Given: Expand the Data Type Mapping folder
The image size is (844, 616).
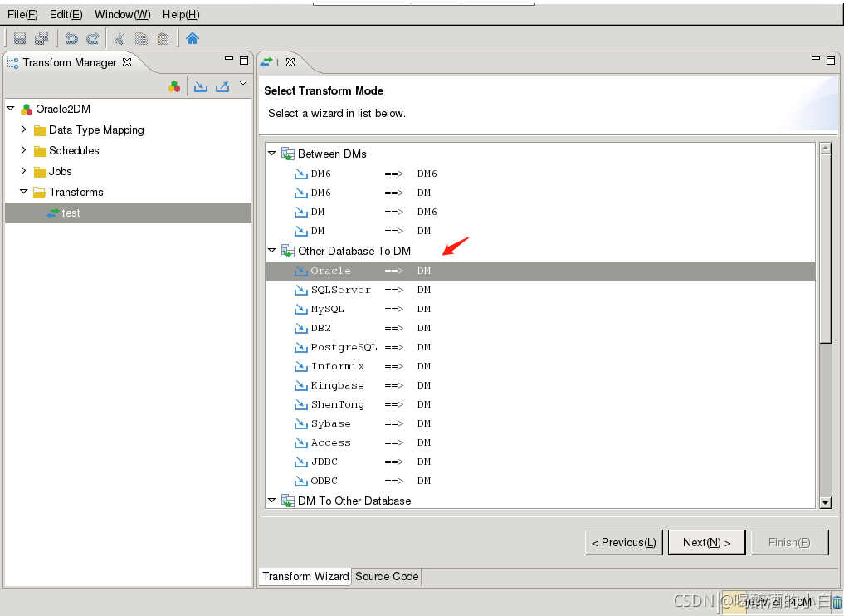Looking at the screenshot, I should point(23,130).
